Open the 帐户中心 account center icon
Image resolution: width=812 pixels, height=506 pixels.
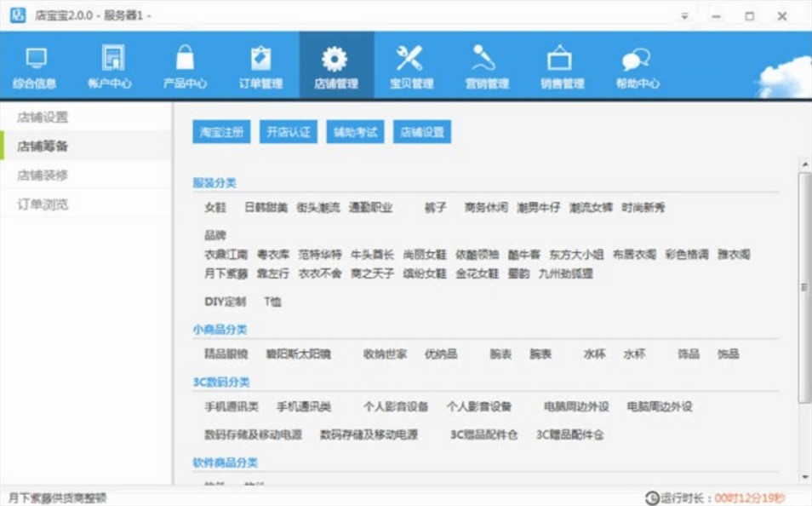[x=110, y=64]
